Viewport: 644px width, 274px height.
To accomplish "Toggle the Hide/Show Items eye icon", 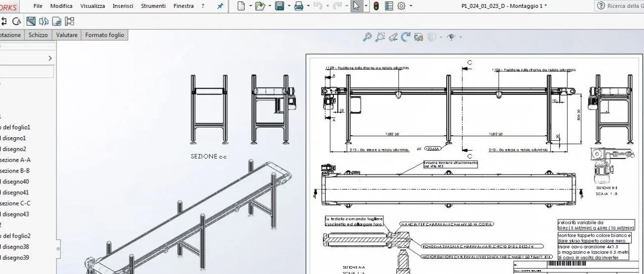I will tap(451, 37).
